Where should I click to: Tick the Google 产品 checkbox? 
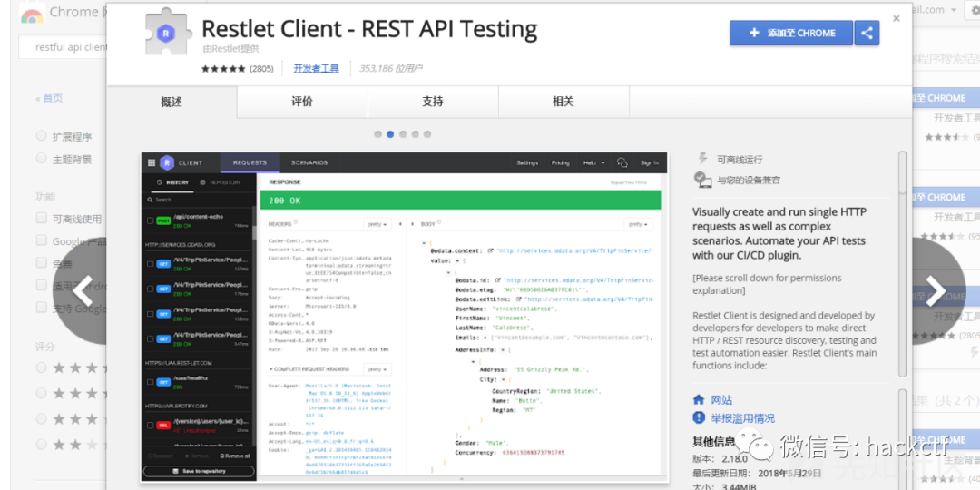(x=41, y=240)
